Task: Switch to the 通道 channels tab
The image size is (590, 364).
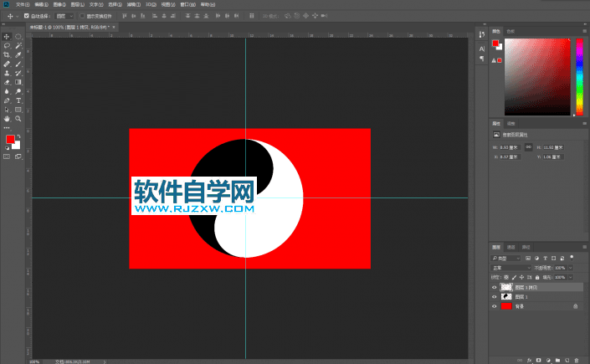Action: pos(511,248)
